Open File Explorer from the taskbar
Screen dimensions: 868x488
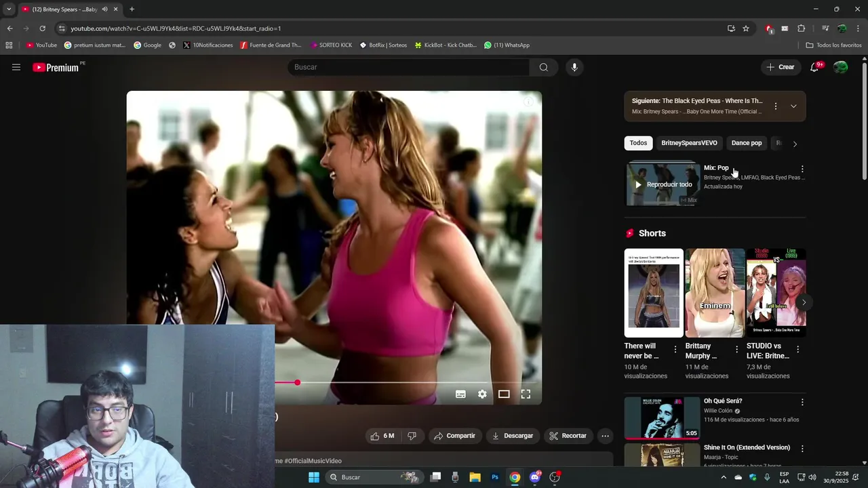[x=475, y=477]
